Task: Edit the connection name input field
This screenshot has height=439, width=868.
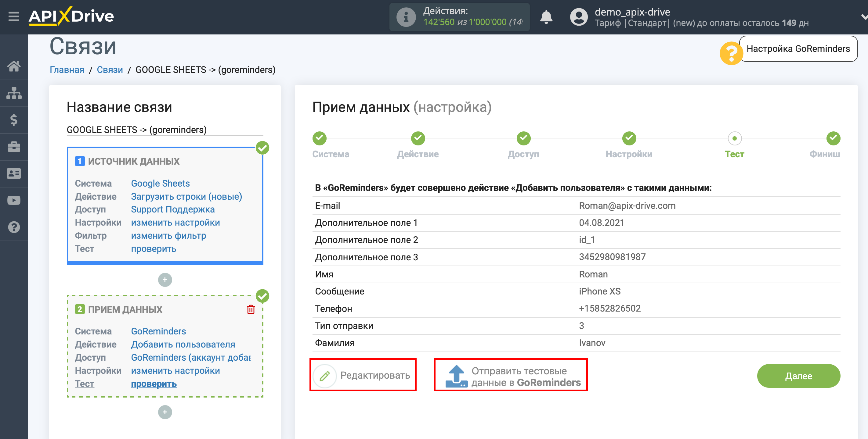Action: [165, 130]
